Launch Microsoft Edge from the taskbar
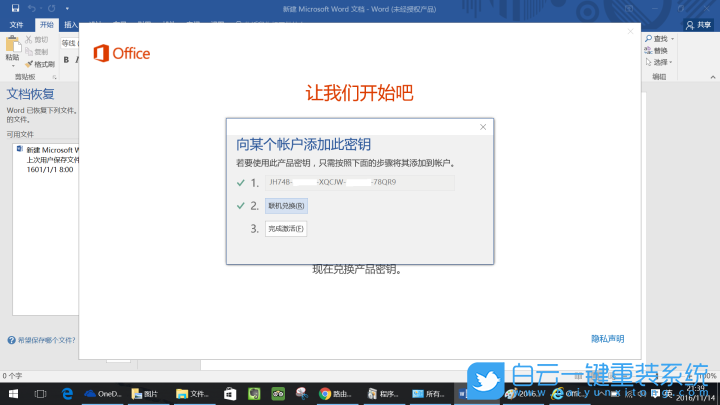Image resolution: width=720 pixels, height=405 pixels. tap(67, 394)
